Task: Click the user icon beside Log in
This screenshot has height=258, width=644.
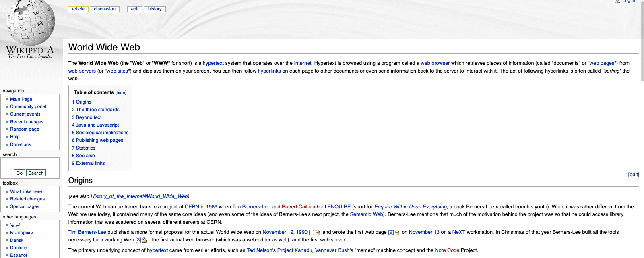Action: (x=618, y=2)
